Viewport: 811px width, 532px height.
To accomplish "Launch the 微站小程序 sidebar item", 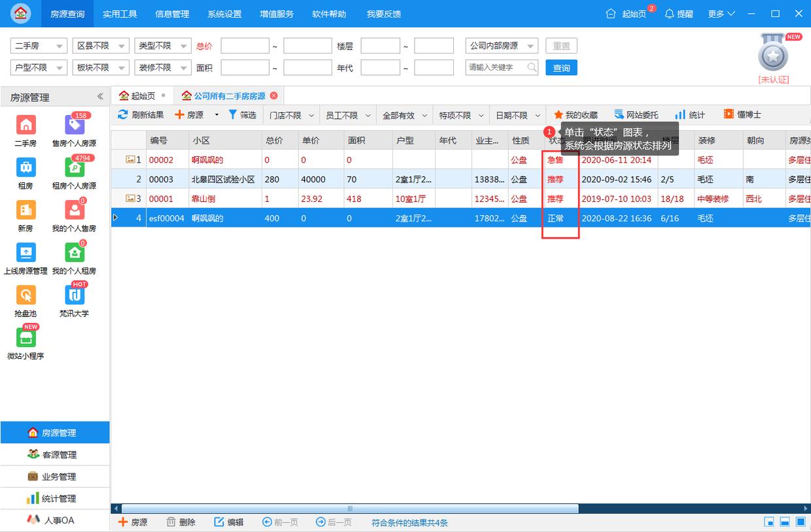I will point(24,343).
